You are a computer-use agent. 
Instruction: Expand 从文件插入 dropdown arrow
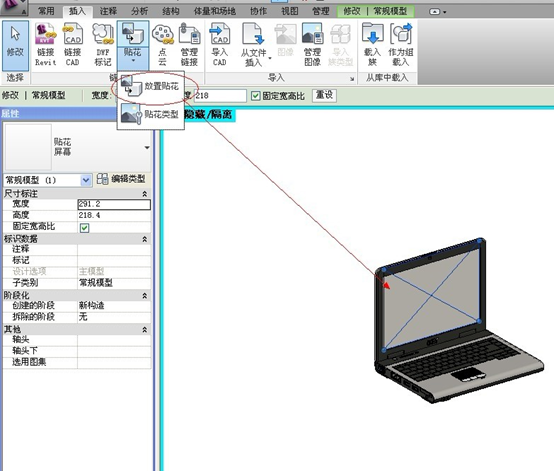tap(270, 58)
